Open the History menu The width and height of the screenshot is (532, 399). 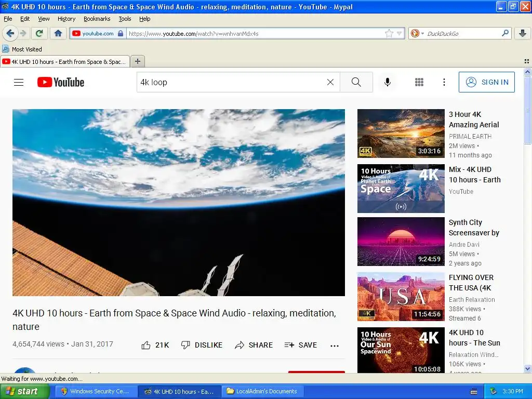tap(66, 19)
